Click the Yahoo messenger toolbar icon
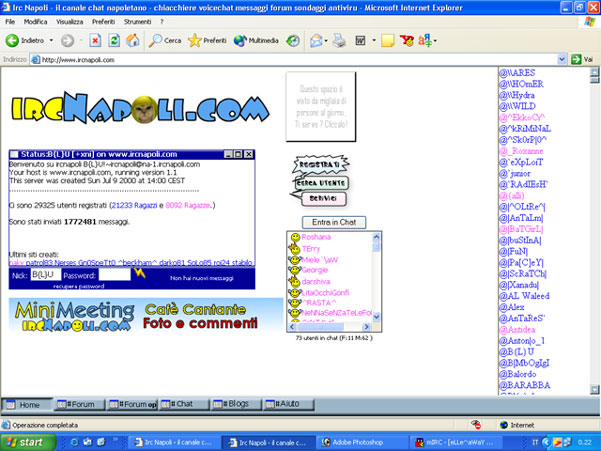 point(407,40)
